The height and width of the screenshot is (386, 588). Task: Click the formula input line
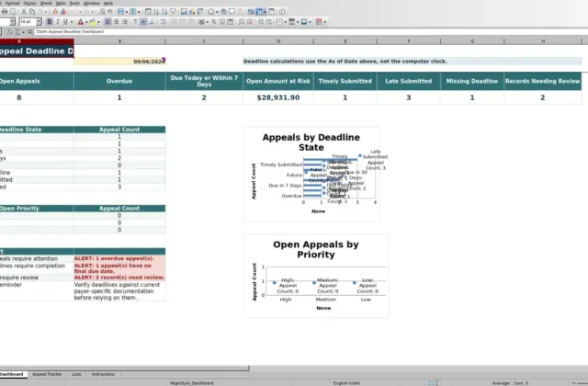311,32
